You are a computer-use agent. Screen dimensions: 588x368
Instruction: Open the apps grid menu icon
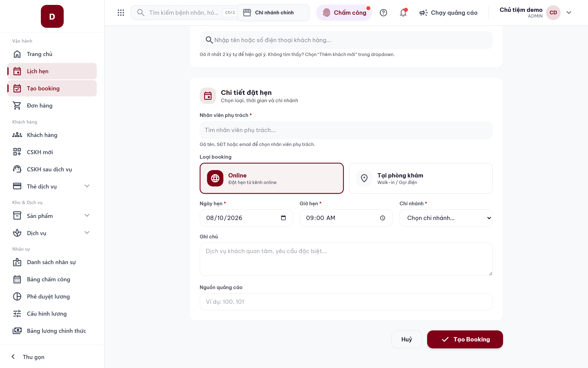(121, 13)
